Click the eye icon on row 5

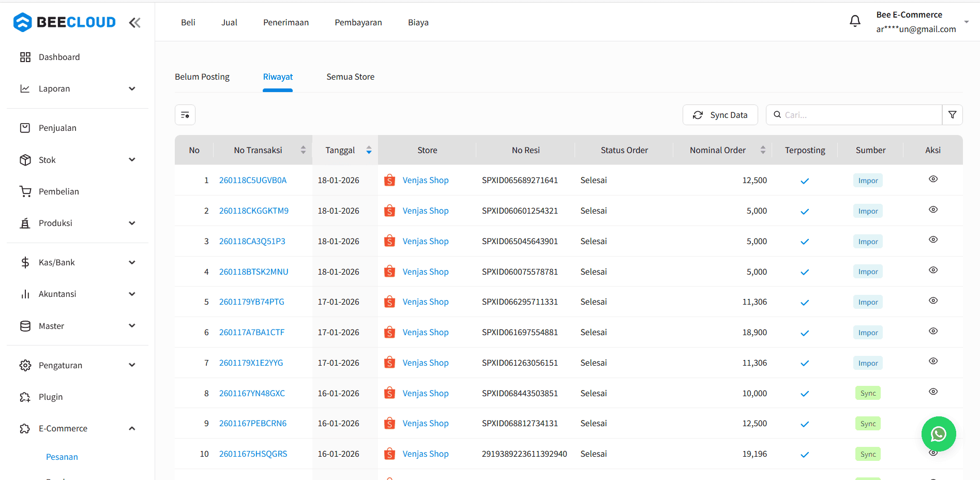pos(933,301)
